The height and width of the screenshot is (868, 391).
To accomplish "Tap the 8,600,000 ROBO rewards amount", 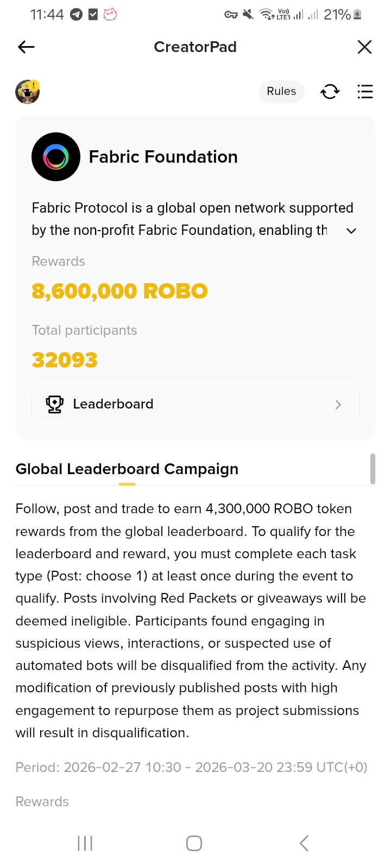I will [x=119, y=291].
